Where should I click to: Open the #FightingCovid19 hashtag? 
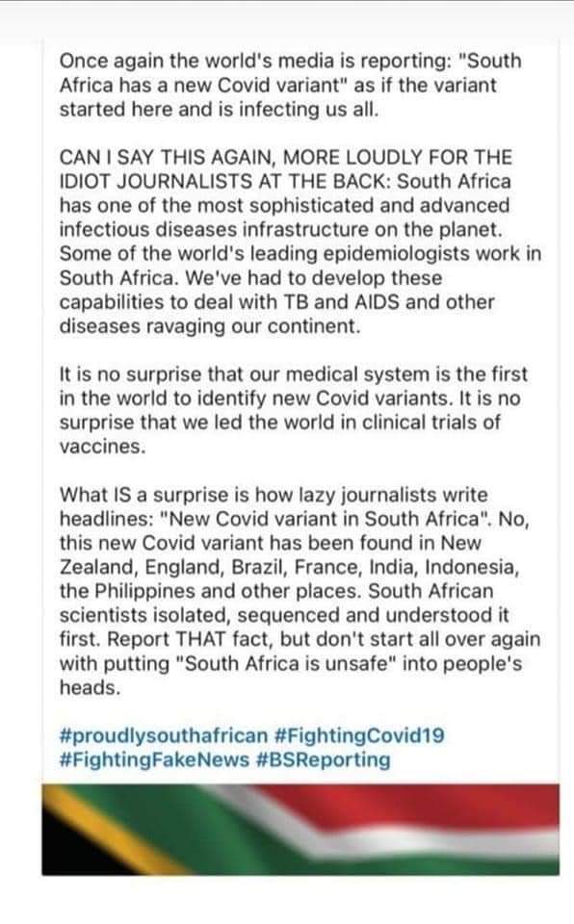(359, 735)
